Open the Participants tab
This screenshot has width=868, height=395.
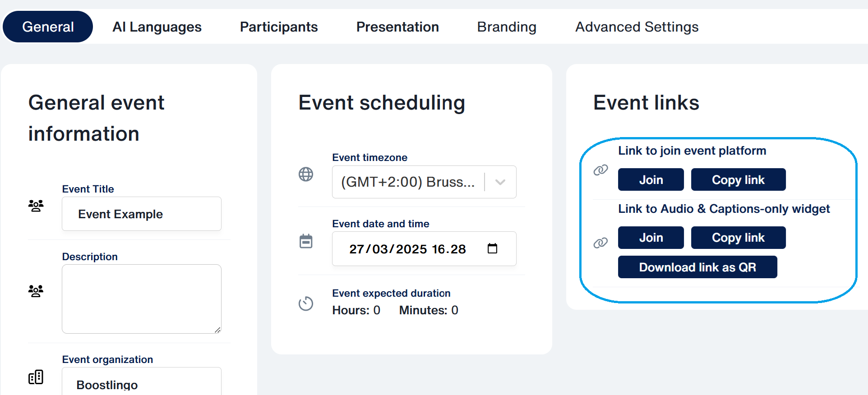click(x=279, y=27)
